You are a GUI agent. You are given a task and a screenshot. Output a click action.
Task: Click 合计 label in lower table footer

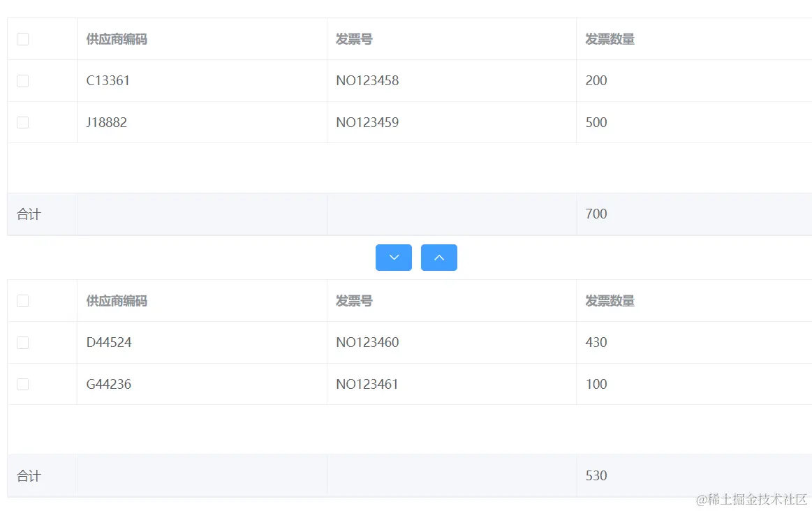pos(29,476)
